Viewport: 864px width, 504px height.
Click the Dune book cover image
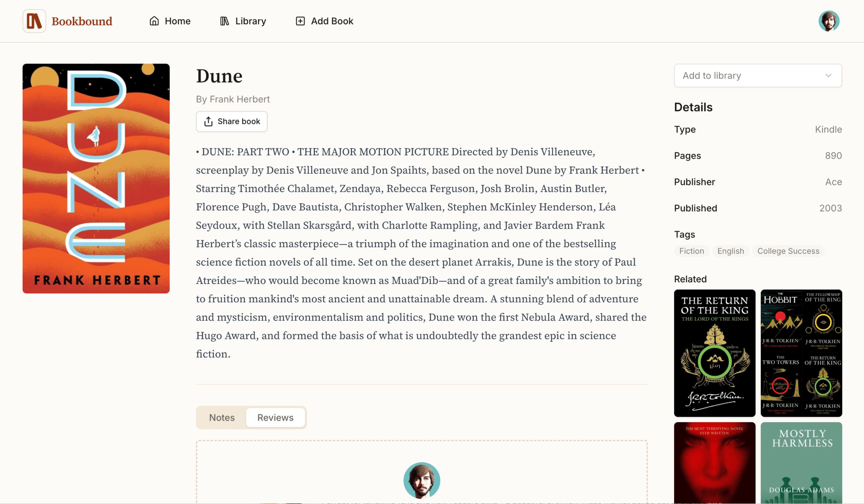[x=96, y=178]
